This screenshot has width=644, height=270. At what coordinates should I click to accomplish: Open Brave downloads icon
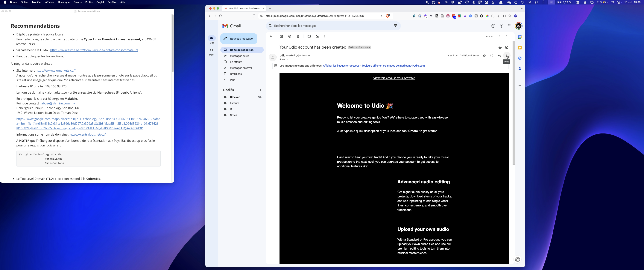(x=499, y=16)
